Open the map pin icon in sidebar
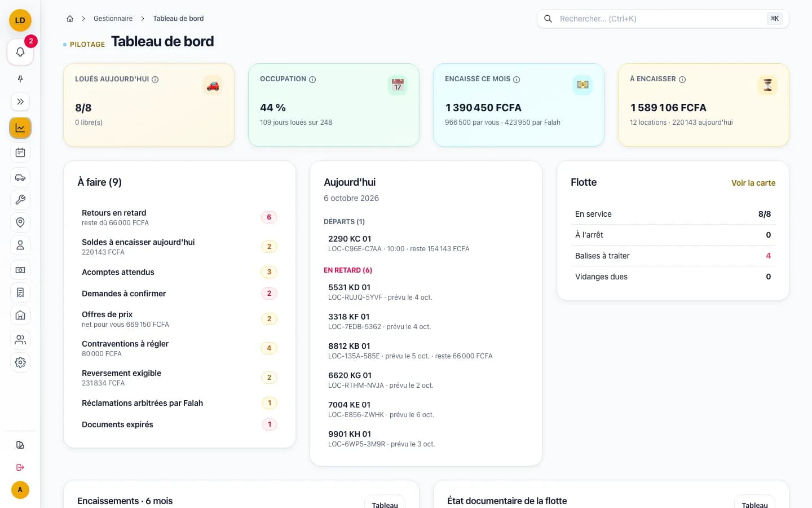This screenshot has height=508, width=812. click(x=20, y=222)
